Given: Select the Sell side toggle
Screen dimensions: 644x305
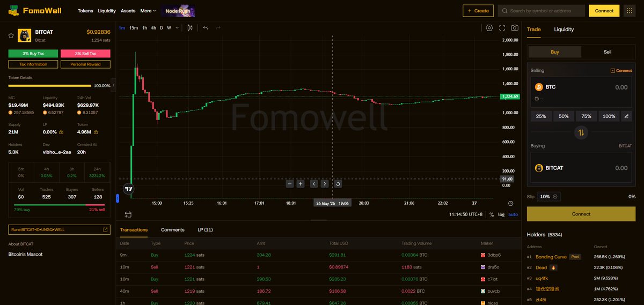Looking at the screenshot, I should click(x=608, y=52).
